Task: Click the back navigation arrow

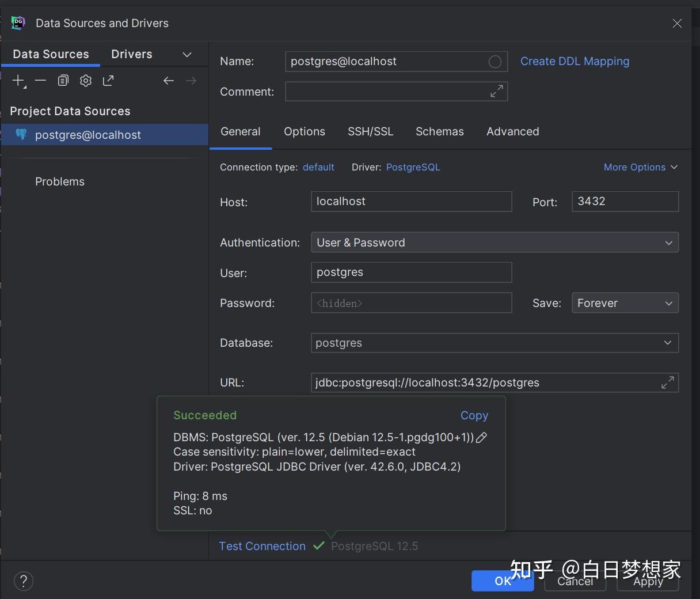Action: coord(168,81)
